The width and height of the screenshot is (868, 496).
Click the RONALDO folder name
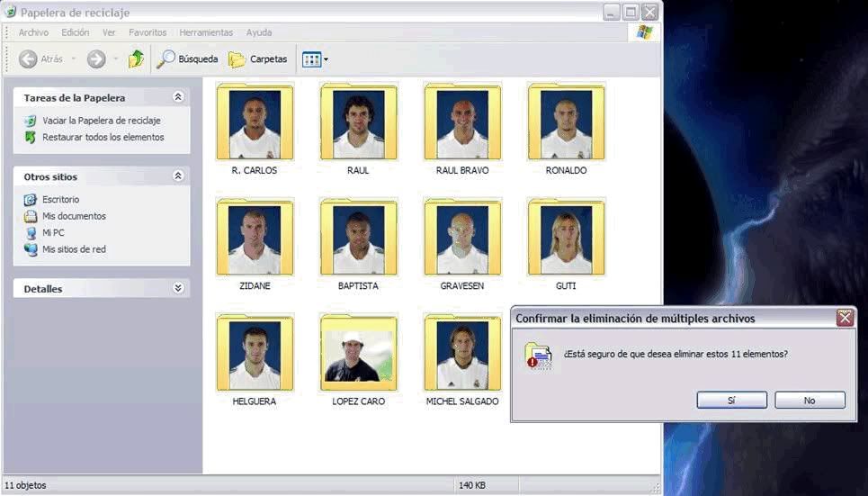click(567, 171)
